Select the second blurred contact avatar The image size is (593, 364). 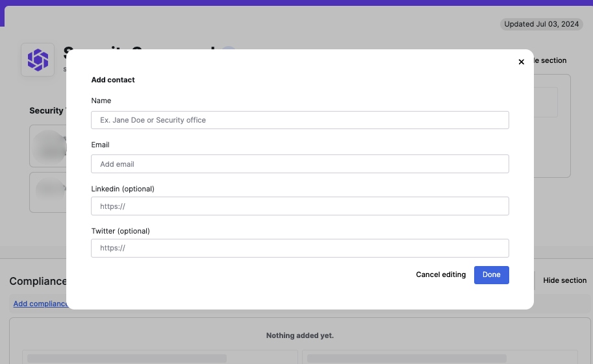coord(50,190)
